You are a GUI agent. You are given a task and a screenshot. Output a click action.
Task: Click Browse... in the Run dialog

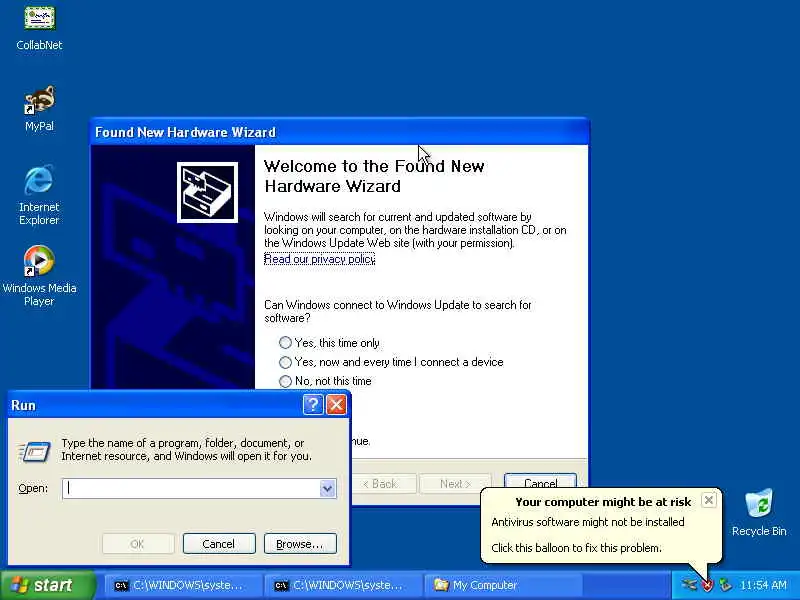(300, 544)
